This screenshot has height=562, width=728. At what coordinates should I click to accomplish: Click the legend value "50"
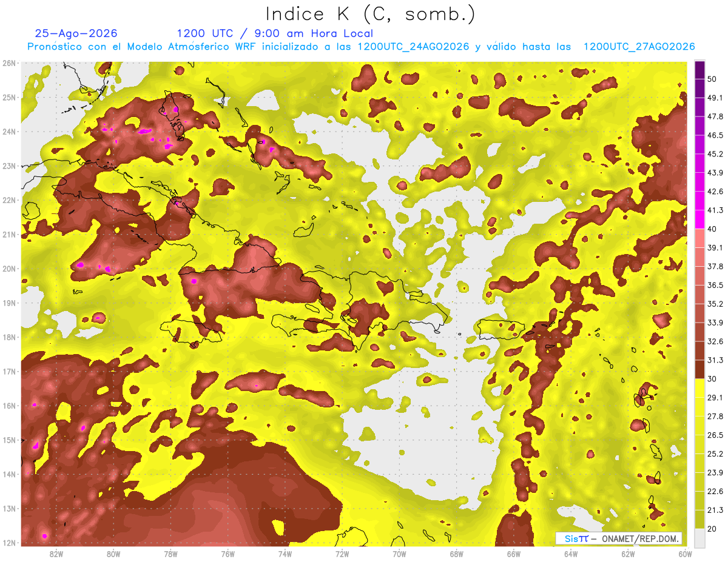[713, 80]
